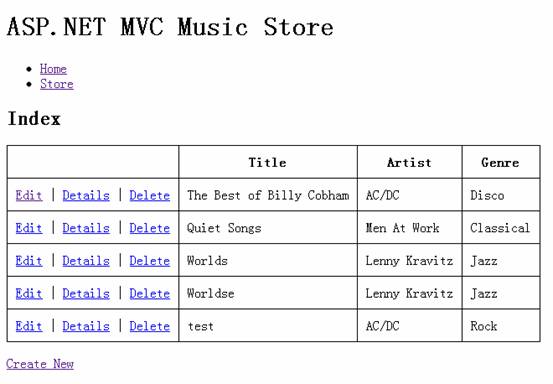Click the Title column header
Screen dimensions: 553x384
(268, 162)
